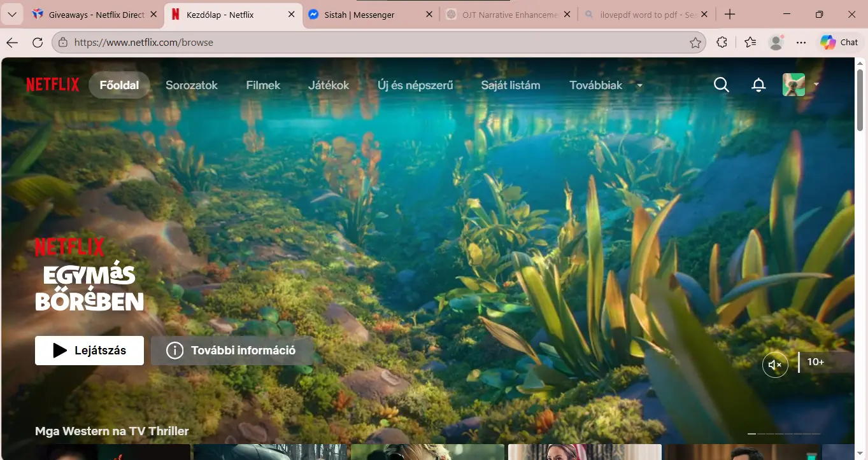
Task: Open Copilot Chat icon in toolbar
Action: coord(839,42)
